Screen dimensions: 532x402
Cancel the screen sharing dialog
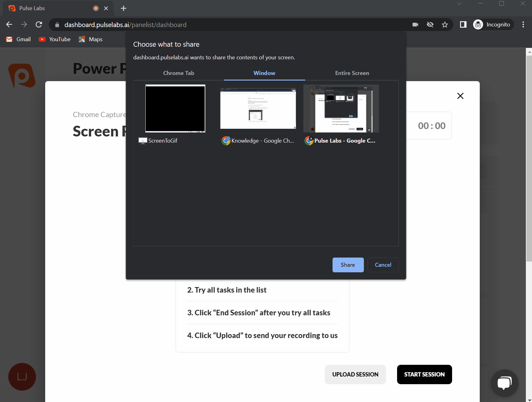(x=383, y=265)
